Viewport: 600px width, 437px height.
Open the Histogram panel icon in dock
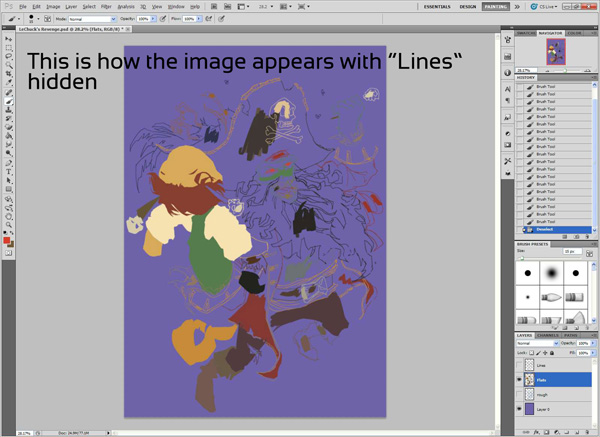pyautogui.click(x=507, y=57)
